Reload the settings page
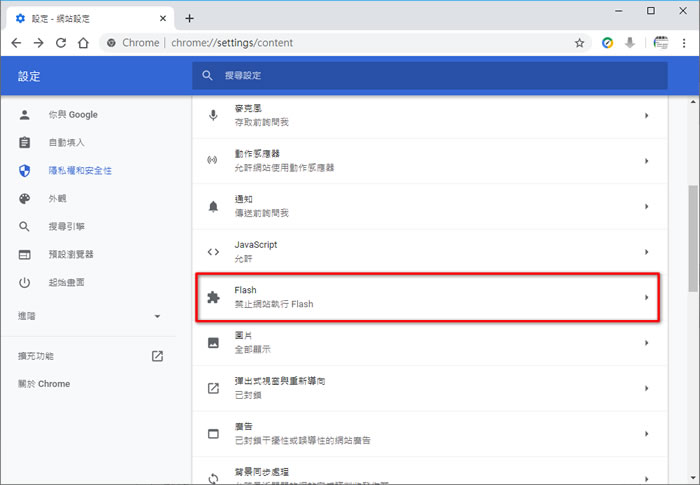Viewport: 700px width, 485px height. [x=61, y=43]
